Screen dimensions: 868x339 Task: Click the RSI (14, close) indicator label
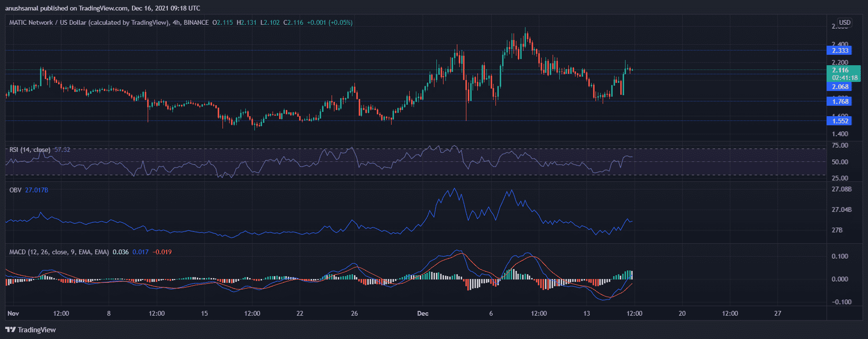(30, 150)
